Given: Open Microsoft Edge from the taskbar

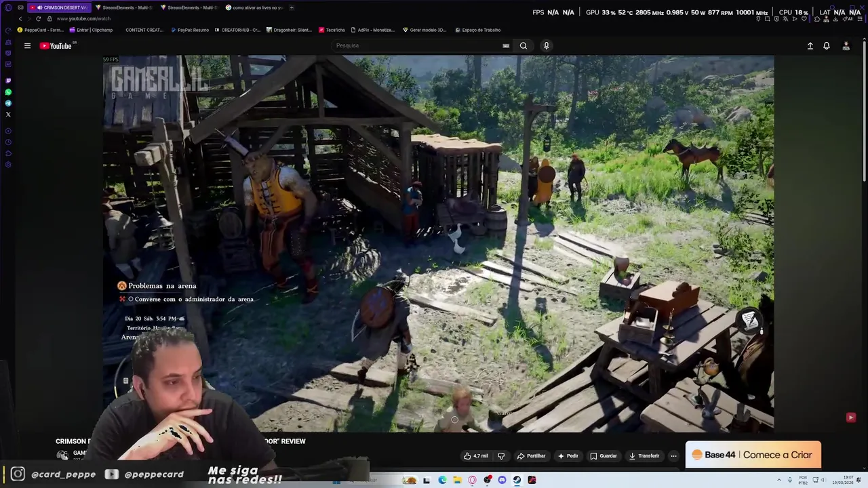Looking at the screenshot, I should tap(442, 480).
